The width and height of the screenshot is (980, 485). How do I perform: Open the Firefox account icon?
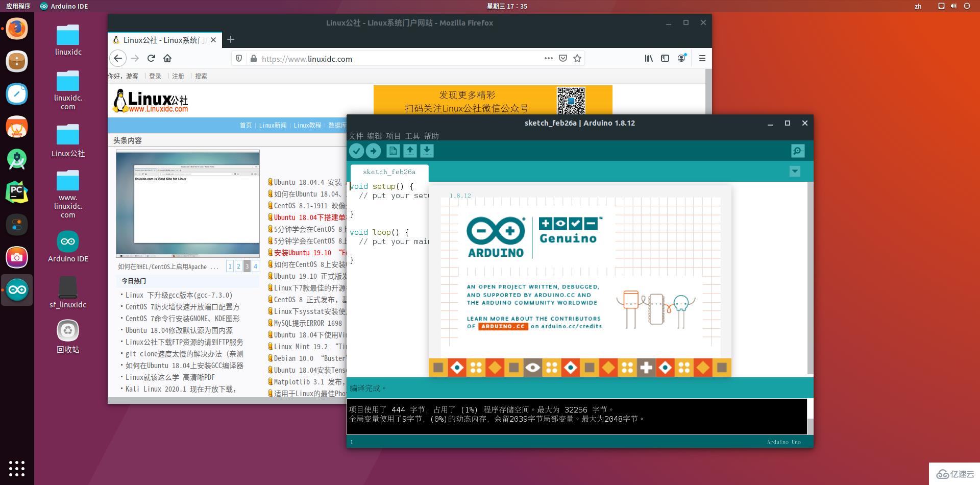pyautogui.click(x=682, y=58)
